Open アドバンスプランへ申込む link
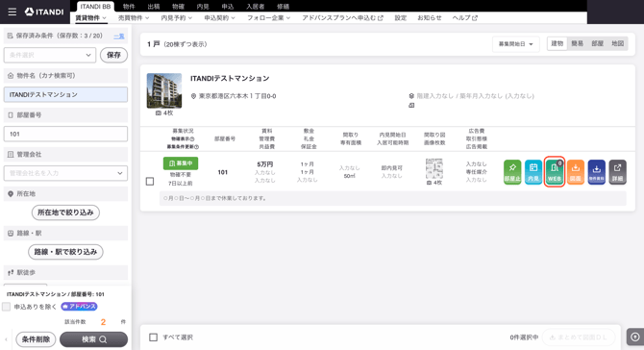This screenshot has width=644, height=350. [342, 18]
